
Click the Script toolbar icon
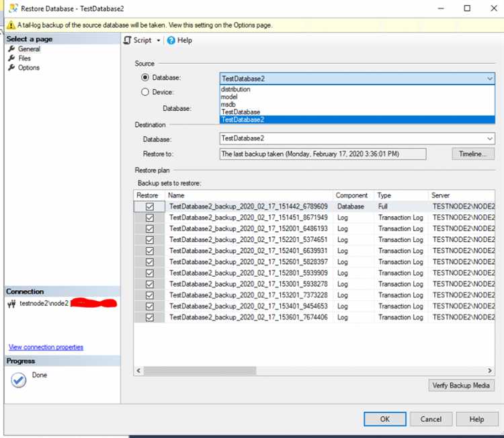[x=128, y=40]
